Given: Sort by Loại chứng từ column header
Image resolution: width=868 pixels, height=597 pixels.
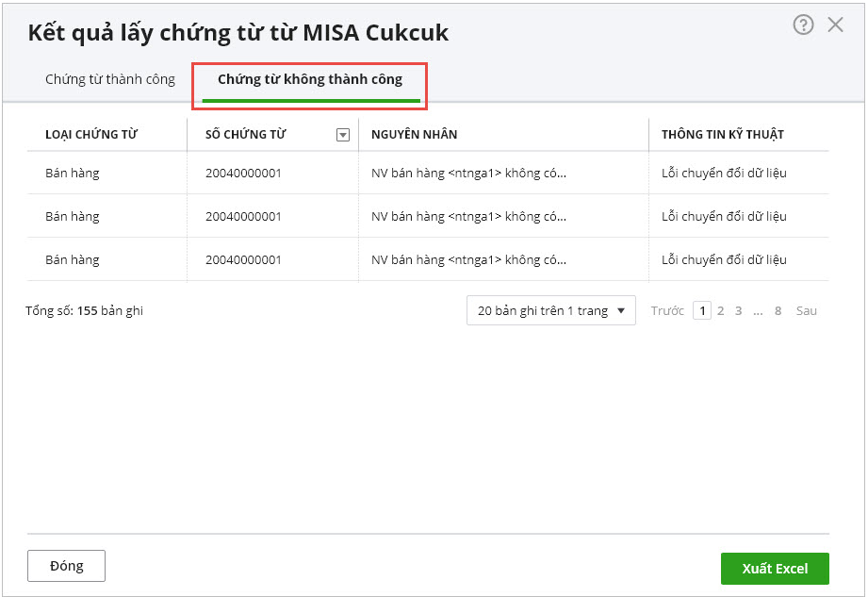Looking at the screenshot, I should [x=91, y=135].
